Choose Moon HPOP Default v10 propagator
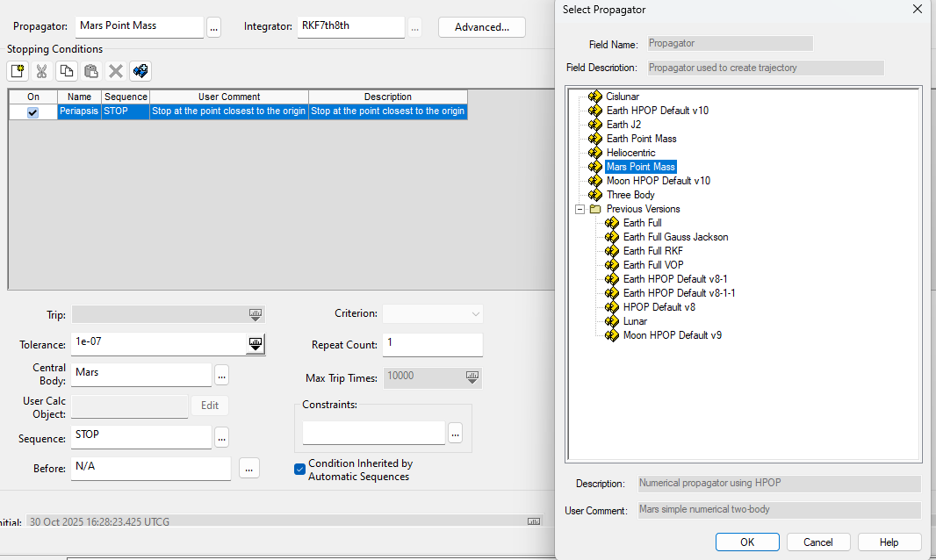 (658, 180)
